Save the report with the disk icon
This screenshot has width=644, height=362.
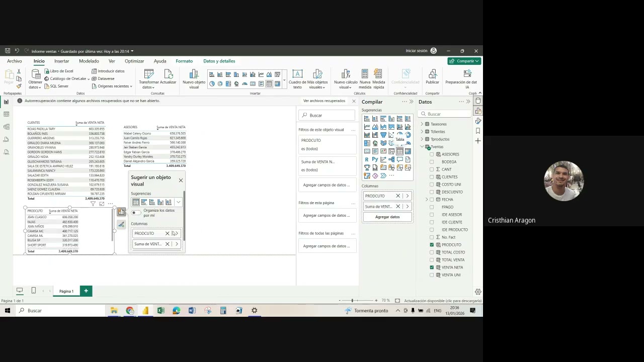8,51
